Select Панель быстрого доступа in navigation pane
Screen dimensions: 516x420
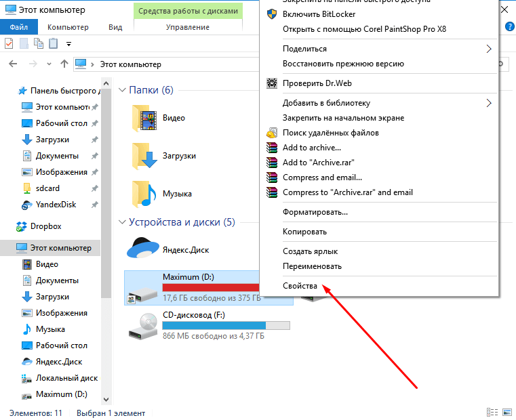(x=58, y=91)
